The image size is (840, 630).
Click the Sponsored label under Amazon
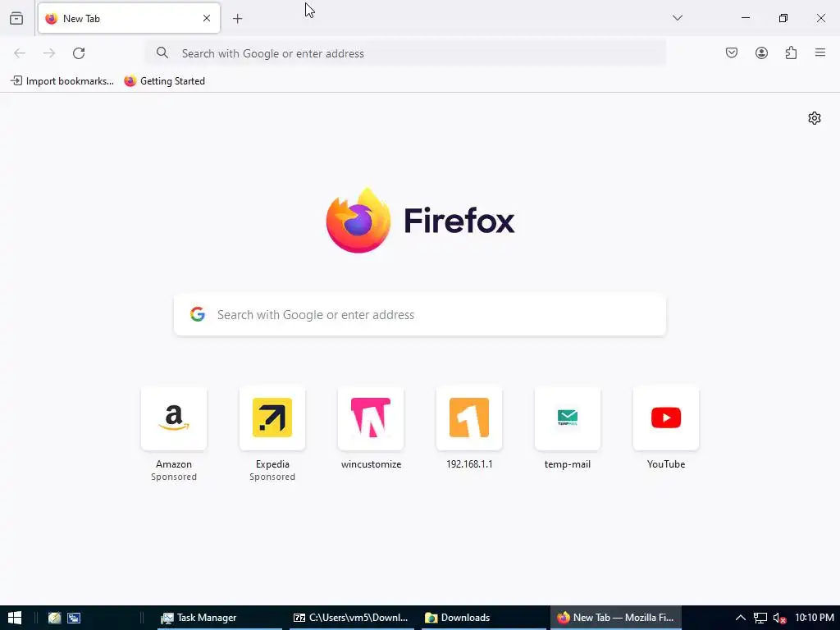pyautogui.click(x=174, y=477)
